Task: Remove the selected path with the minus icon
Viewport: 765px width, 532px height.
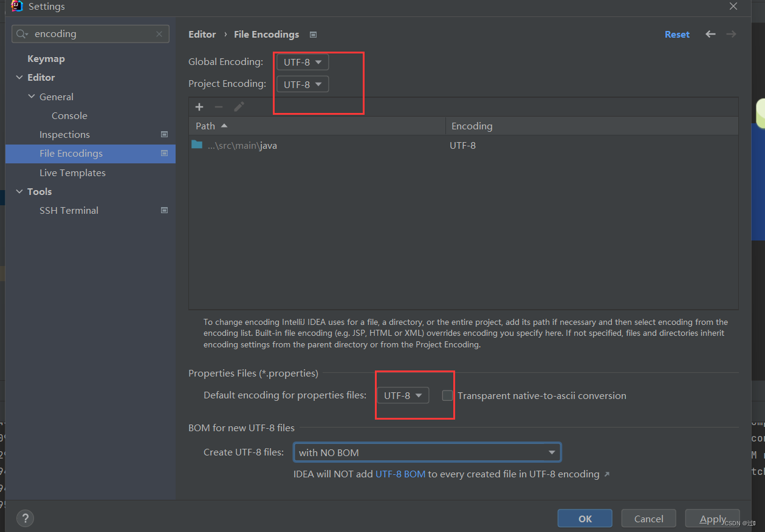Action: click(219, 107)
